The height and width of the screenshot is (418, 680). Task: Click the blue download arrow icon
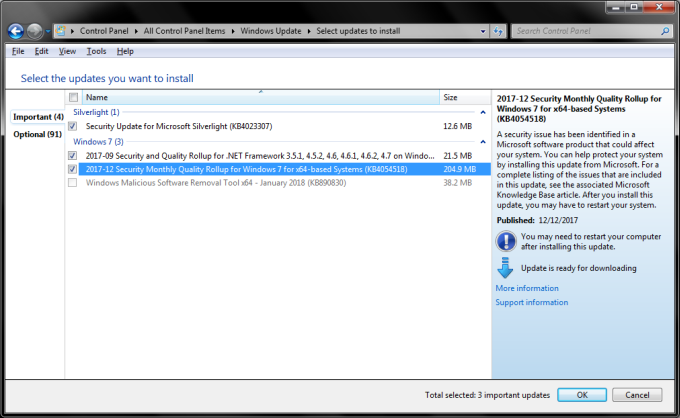pyautogui.click(x=505, y=268)
